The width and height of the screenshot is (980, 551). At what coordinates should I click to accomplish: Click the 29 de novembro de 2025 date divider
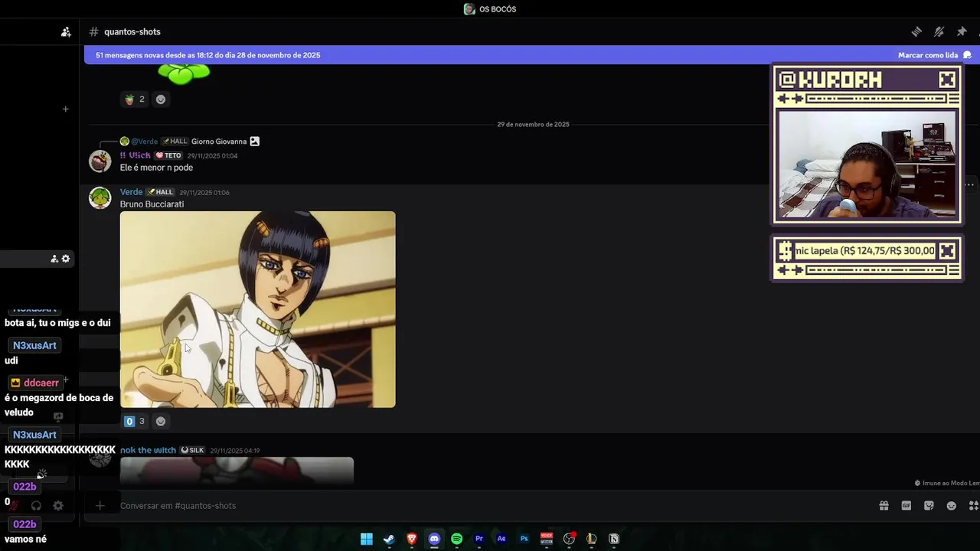(x=533, y=124)
